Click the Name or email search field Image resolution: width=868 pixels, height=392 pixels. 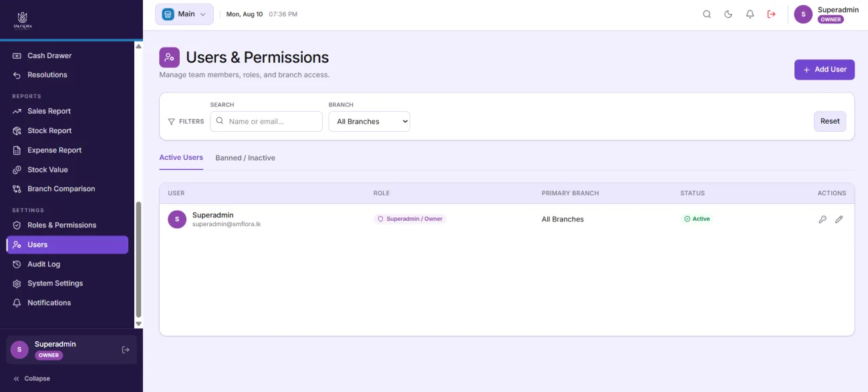point(266,122)
